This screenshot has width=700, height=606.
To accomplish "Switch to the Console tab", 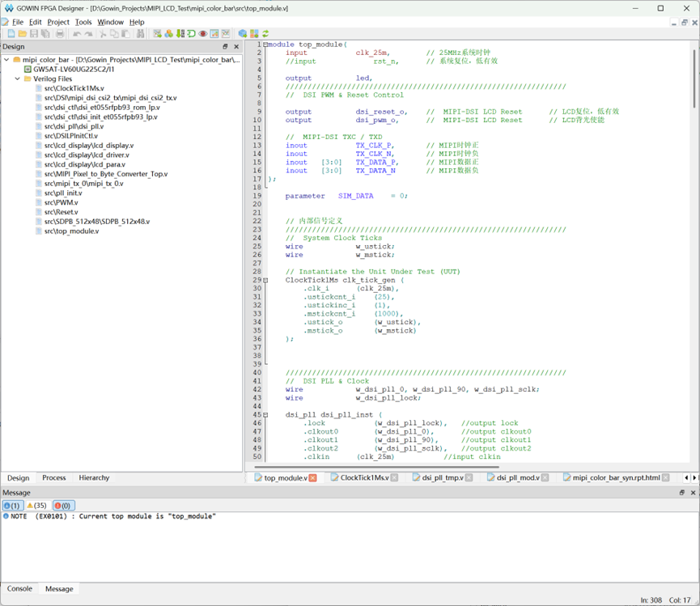I will pos(19,588).
